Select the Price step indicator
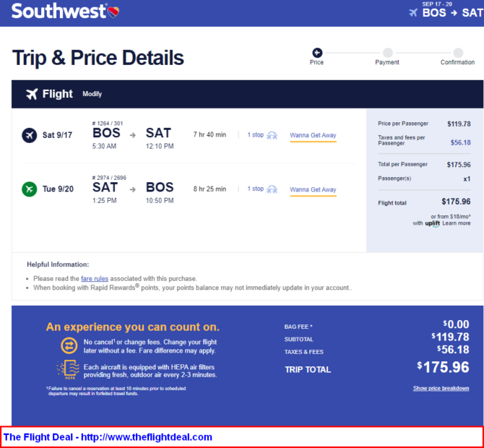Image resolution: width=484 pixels, height=448 pixels. pos(316,52)
